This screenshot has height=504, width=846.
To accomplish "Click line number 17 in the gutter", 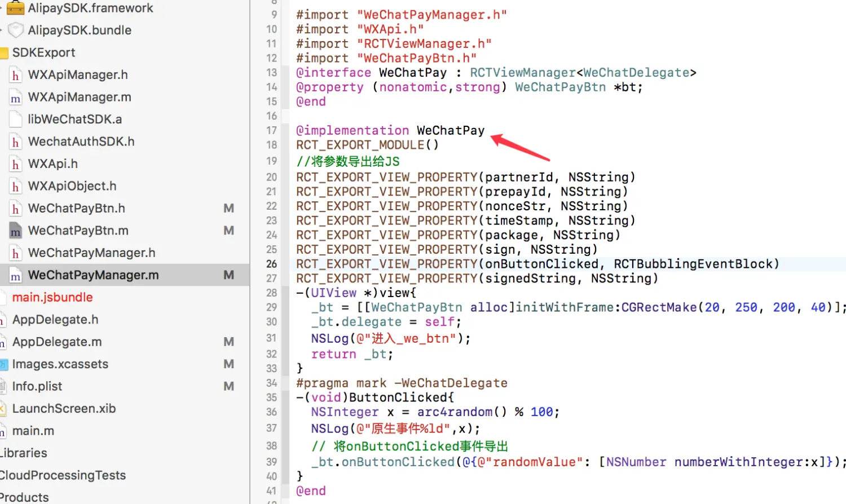I will click(x=271, y=130).
